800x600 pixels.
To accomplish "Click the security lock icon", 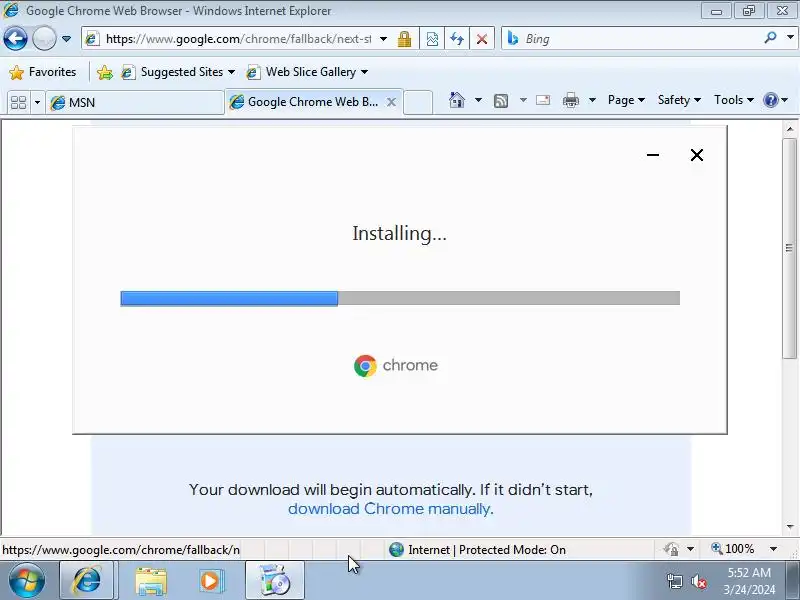I will (405, 39).
